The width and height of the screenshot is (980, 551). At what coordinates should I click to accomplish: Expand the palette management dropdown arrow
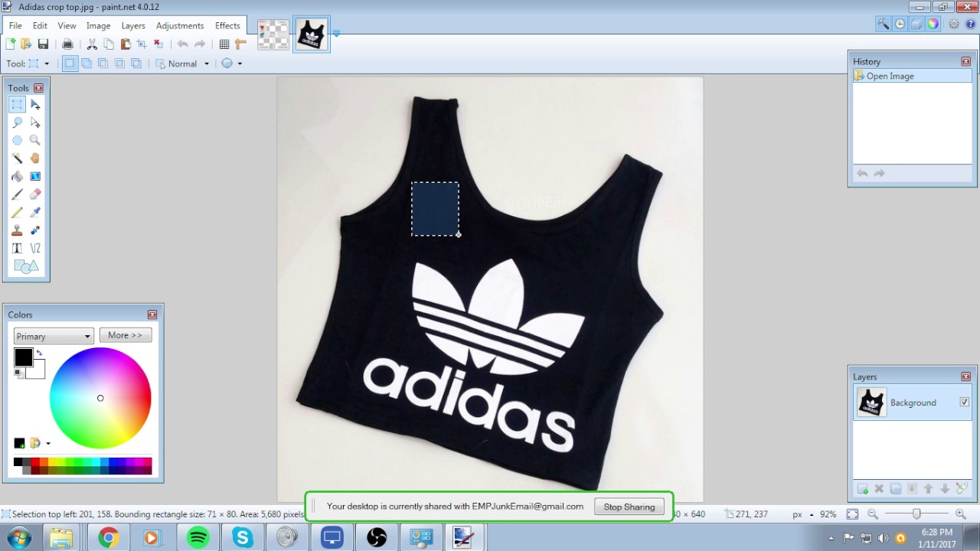pos(48,443)
